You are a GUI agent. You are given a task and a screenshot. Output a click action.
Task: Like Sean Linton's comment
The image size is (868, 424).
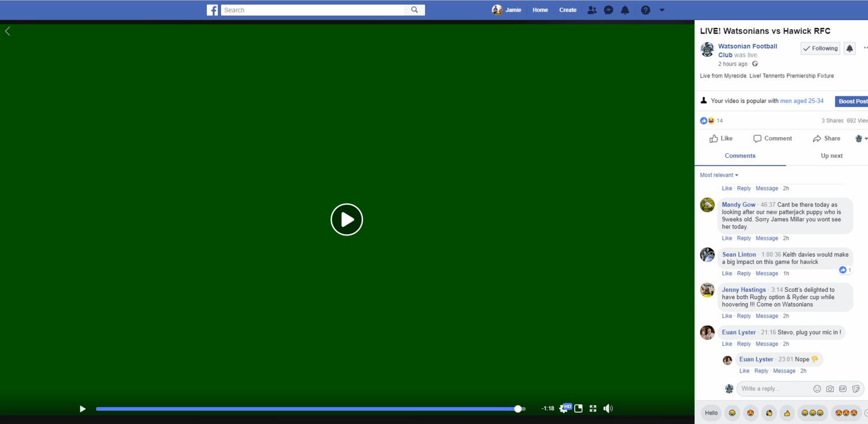point(727,273)
